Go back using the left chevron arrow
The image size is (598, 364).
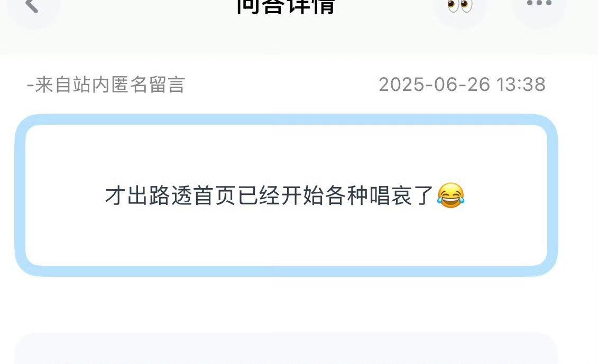32,5
